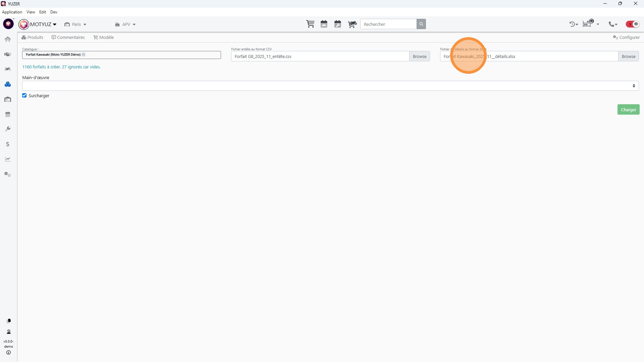Click Browse for the CSV header file
The image size is (644, 362).
(419, 56)
